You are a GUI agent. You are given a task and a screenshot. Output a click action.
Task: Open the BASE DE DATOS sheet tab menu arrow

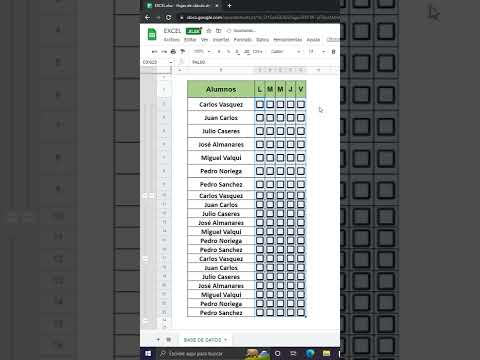point(226,340)
